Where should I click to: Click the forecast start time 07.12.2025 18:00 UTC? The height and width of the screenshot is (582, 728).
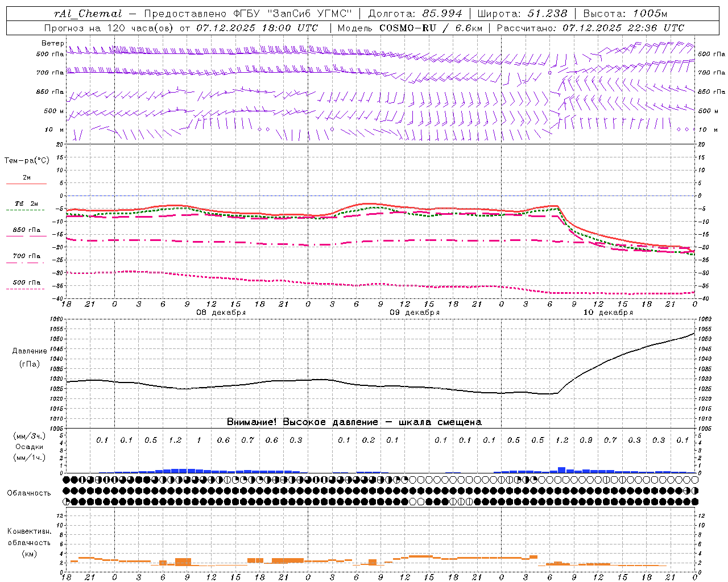coord(257,28)
